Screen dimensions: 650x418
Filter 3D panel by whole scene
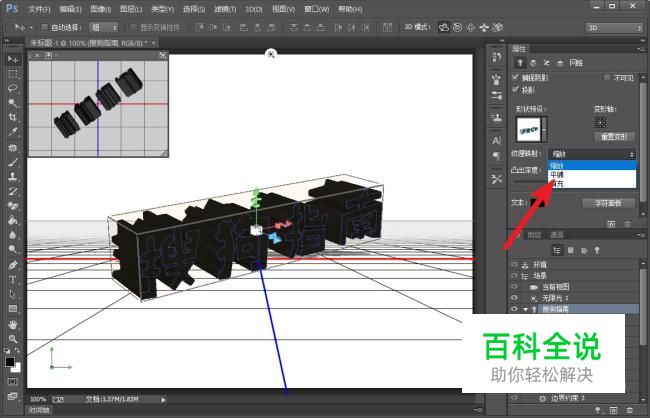tap(557, 250)
